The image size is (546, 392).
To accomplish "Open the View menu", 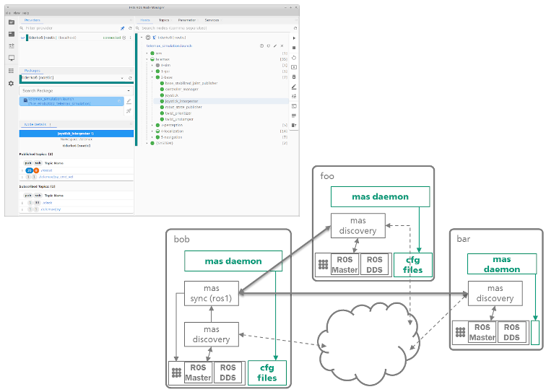I will click(x=17, y=13).
